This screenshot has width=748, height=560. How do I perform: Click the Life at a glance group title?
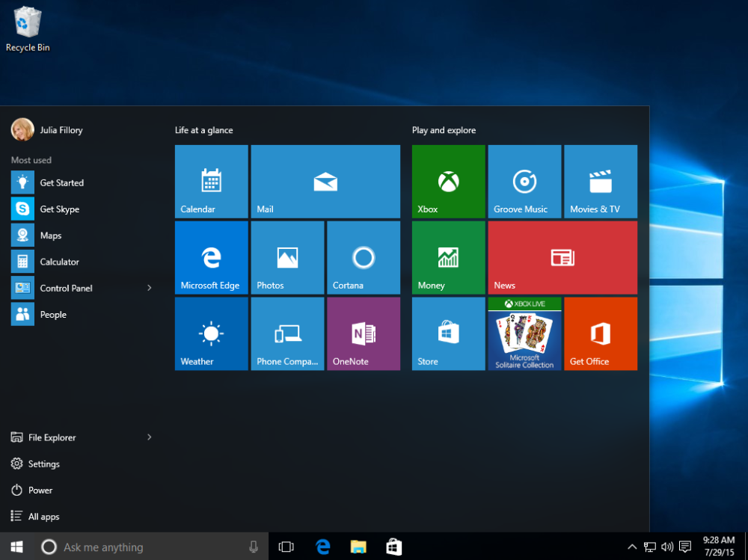pyautogui.click(x=203, y=130)
